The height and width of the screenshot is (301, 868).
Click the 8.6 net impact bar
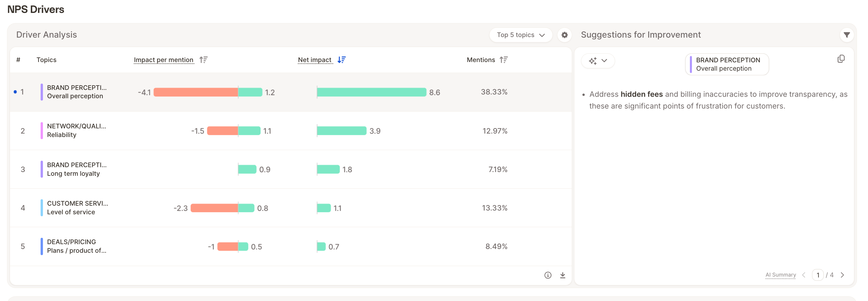(371, 92)
